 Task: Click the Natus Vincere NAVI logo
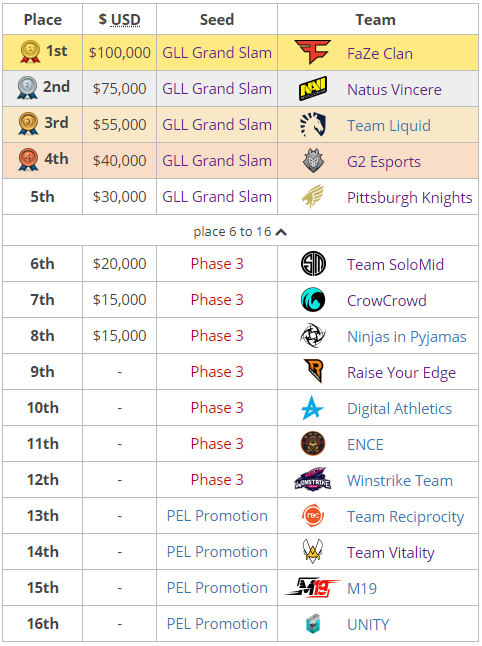click(313, 88)
